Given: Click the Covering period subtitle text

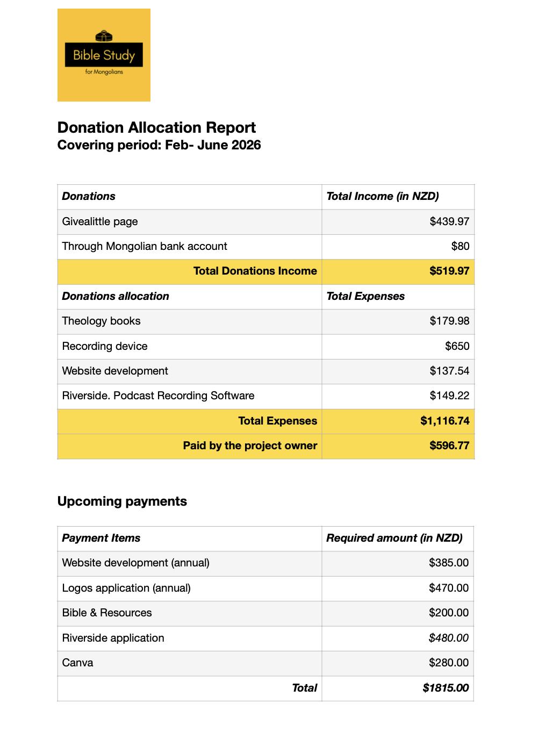Looking at the screenshot, I should point(159,145).
